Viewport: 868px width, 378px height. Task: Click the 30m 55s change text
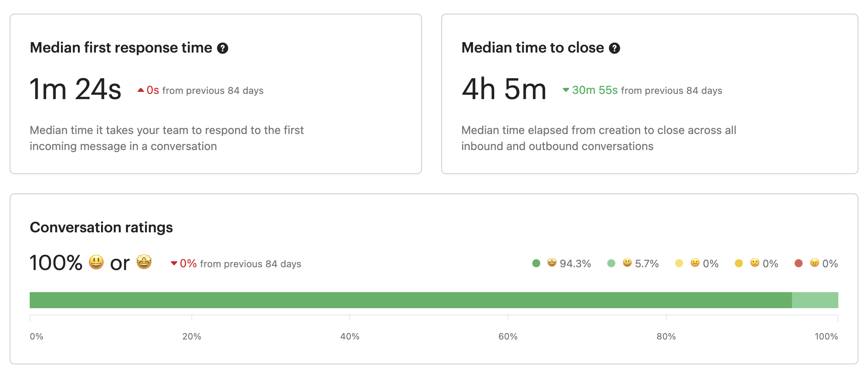594,90
